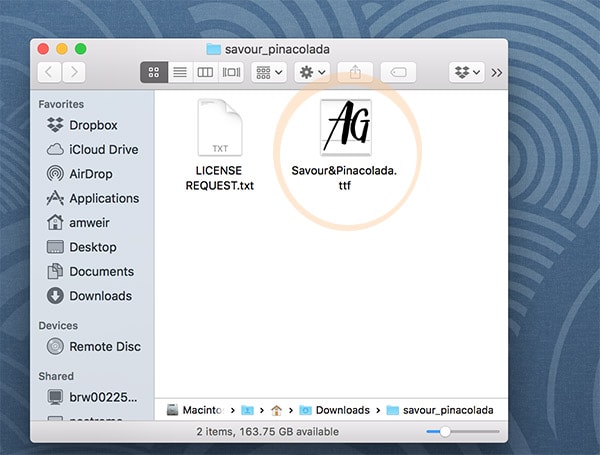Click the home icon beside amweir

[55, 222]
